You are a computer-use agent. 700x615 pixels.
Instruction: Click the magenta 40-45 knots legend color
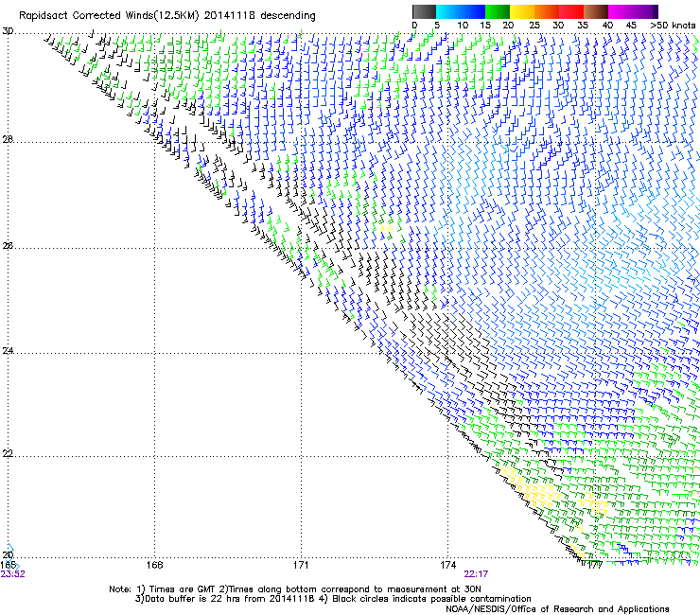click(621, 11)
